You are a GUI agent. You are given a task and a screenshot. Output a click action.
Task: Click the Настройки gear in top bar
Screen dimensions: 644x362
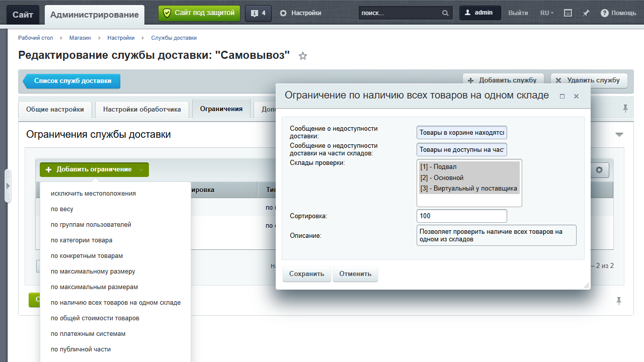(300, 13)
